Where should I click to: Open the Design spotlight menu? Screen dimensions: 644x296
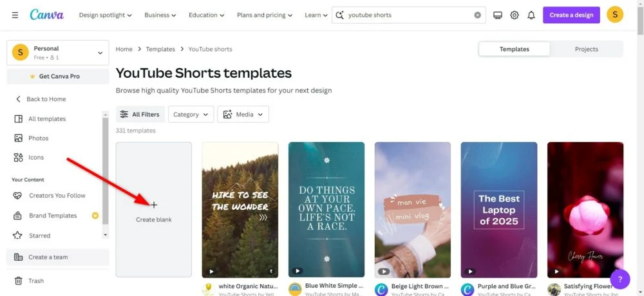click(x=105, y=15)
